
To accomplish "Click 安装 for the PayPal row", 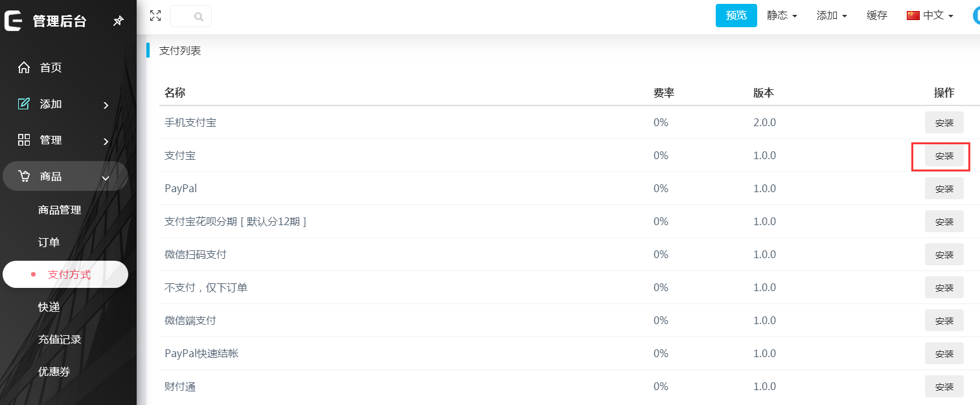I will pos(944,189).
